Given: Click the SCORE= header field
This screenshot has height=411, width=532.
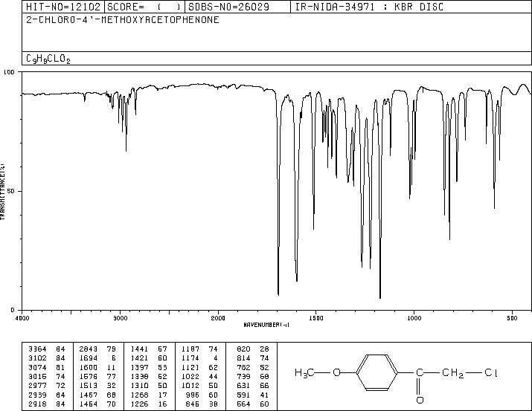Looking at the screenshot, I should click(x=144, y=7).
